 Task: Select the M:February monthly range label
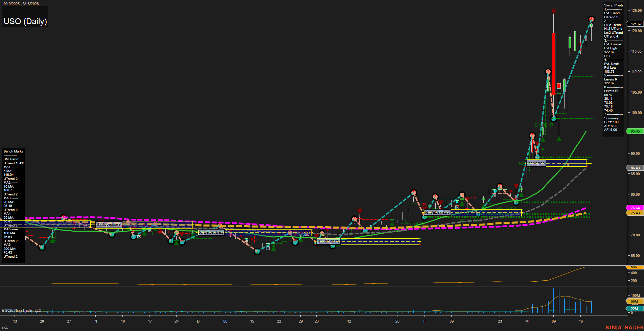tap(437, 212)
